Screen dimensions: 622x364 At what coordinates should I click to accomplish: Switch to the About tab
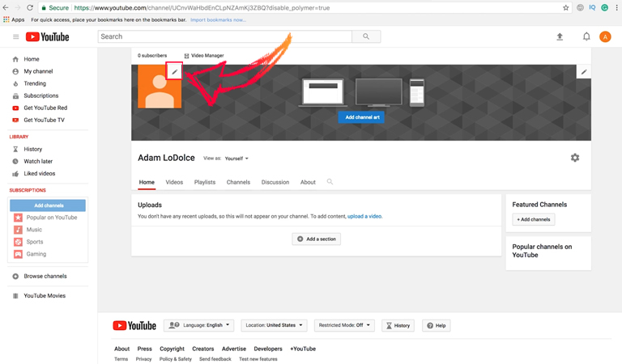[308, 182]
